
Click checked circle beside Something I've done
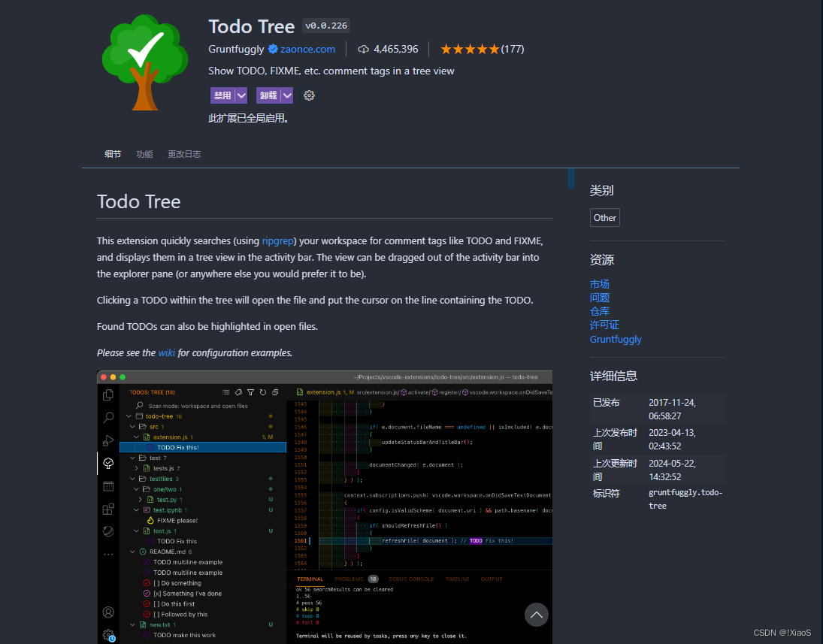tap(147, 593)
